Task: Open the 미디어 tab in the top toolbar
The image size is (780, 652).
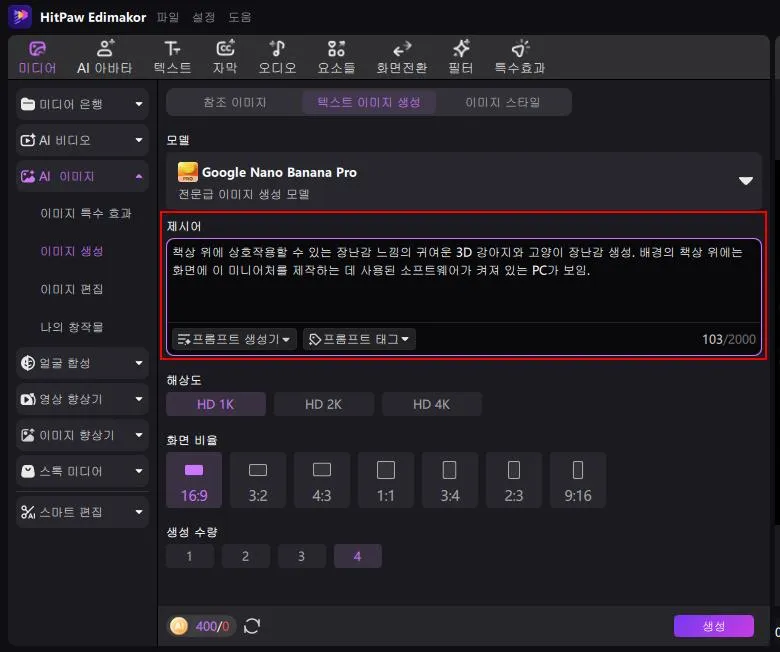Action: (37, 58)
